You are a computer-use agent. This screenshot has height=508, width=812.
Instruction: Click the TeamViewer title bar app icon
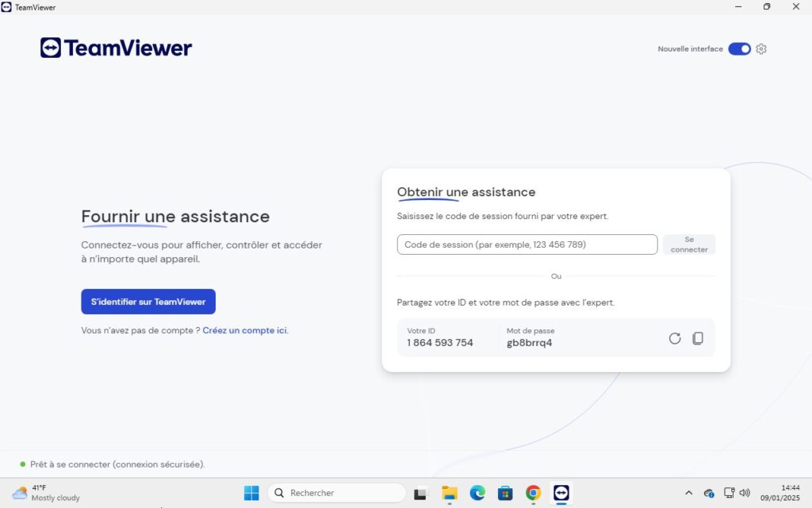(6, 6)
